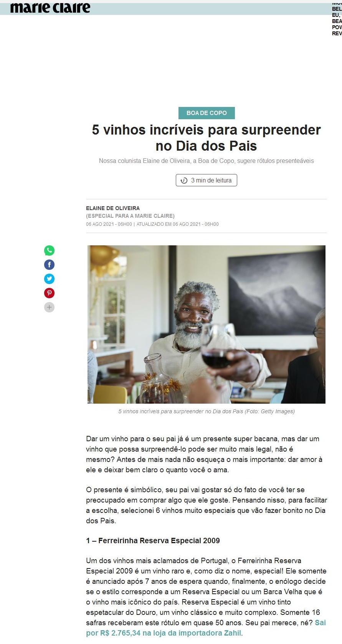
Task: Open the BOA DE COPO category tag
Action: click(207, 113)
